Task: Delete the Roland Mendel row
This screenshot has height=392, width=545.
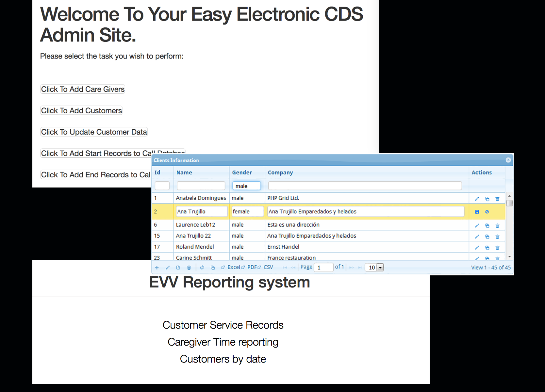Action: coord(497,248)
